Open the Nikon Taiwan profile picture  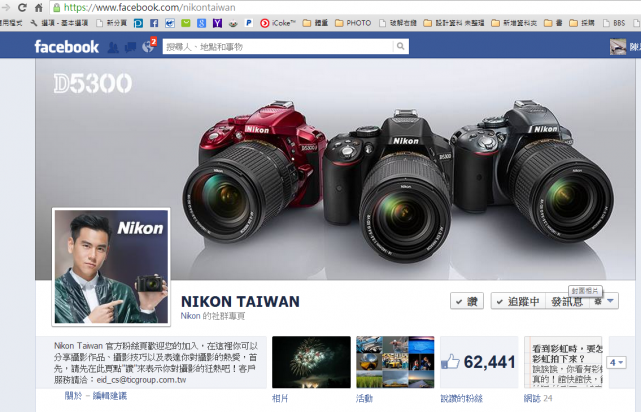pyautogui.click(x=111, y=267)
